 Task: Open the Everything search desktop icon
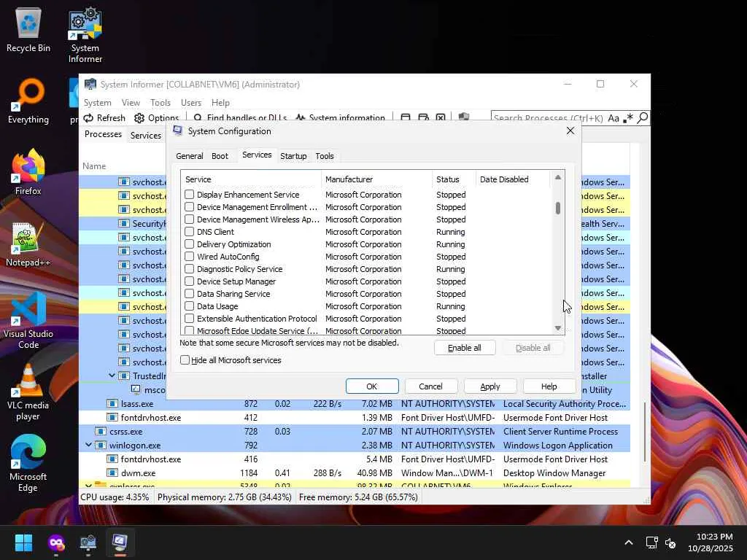(28, 101)
